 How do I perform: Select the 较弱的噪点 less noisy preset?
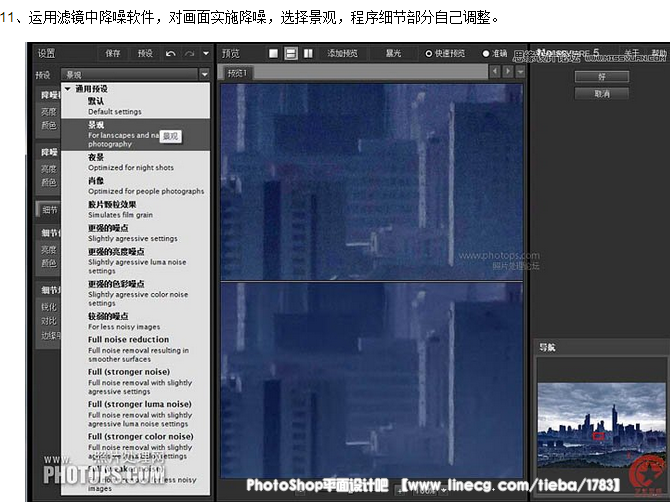coord(135,321)
